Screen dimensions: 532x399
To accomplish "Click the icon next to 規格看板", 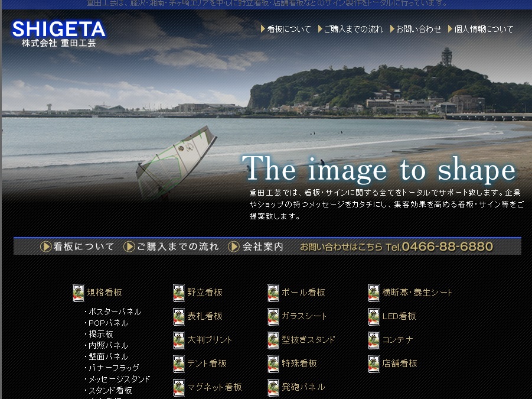I will pos(79,293).
